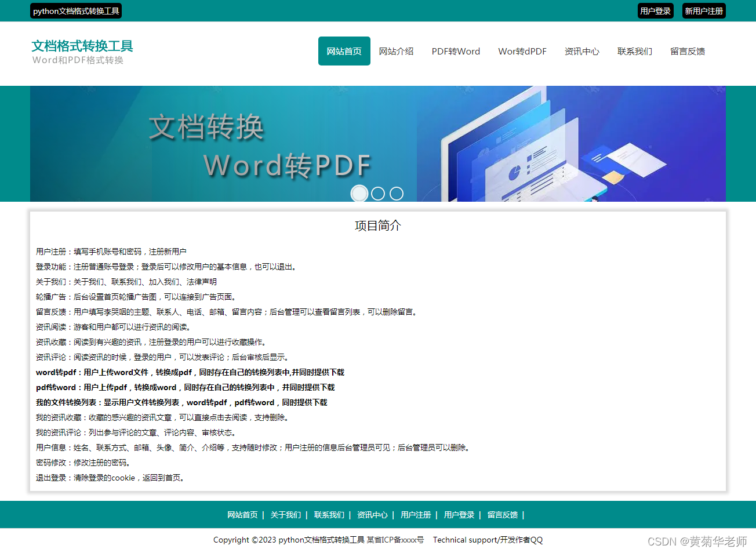
Task: Click the 资讯中心 footer link
Action: (x=372, y=514)
